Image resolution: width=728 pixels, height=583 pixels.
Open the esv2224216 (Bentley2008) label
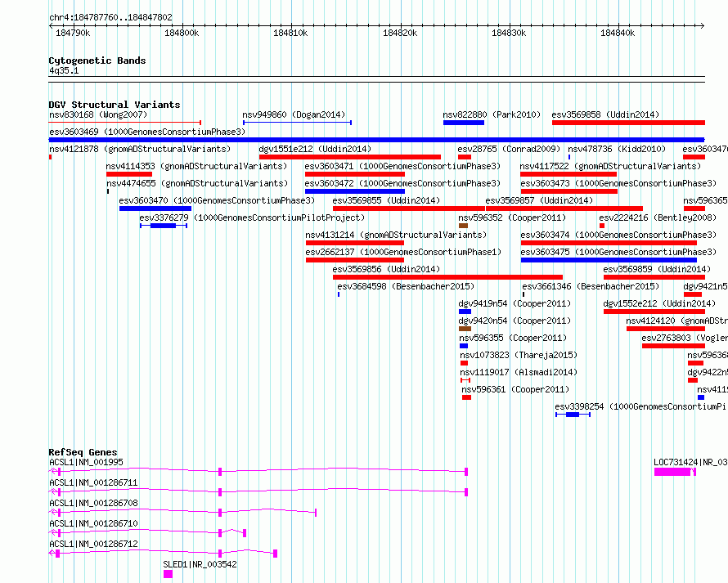[x=658, y=218]
